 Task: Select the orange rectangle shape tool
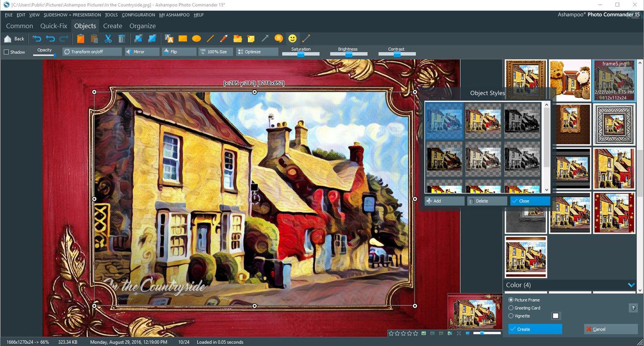(183, 39)
